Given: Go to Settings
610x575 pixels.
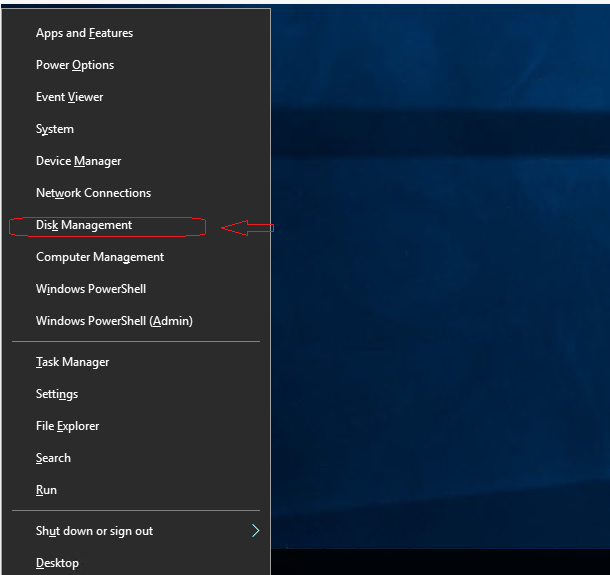Looking at the screenshot, I should pyautogui.click(x=136, y=394).
